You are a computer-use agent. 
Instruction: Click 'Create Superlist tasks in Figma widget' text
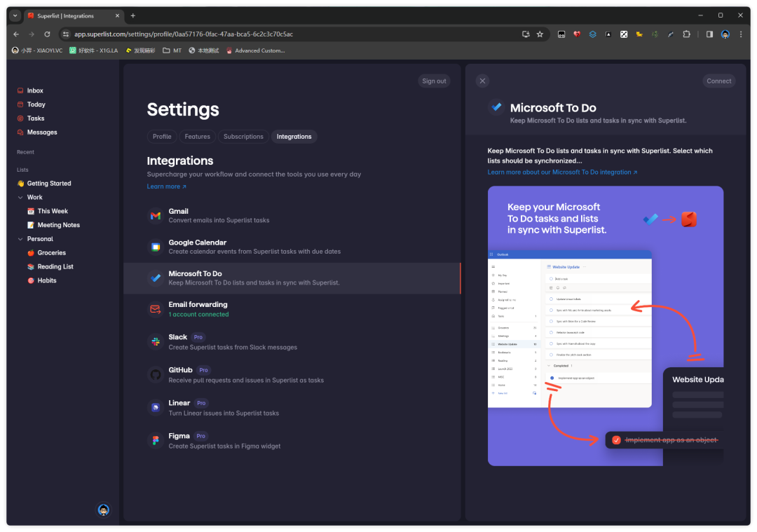(224, 446)
